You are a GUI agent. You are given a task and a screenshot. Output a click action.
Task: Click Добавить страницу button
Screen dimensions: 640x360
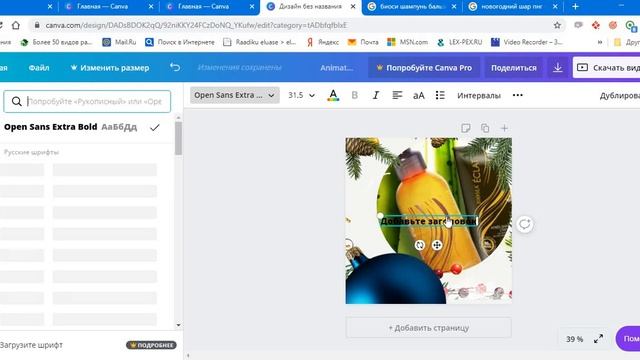429,327
